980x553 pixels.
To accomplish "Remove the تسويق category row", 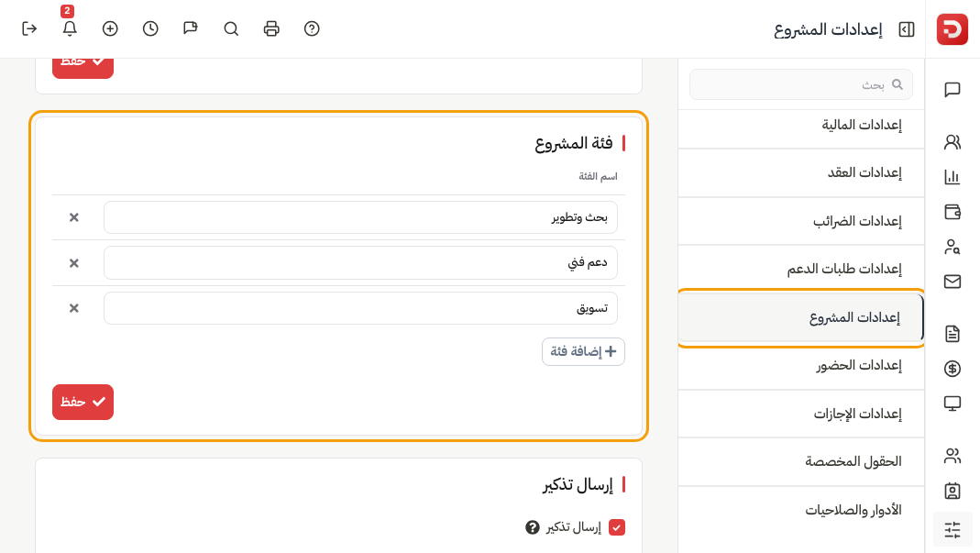I will (73, 308).
